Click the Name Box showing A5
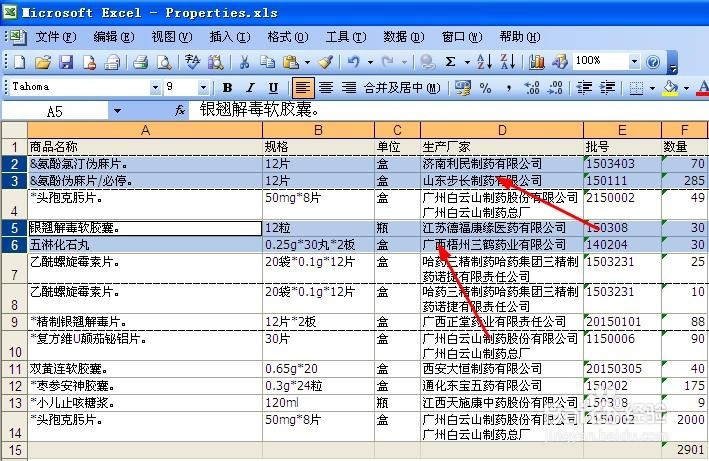 pos(55,111)
